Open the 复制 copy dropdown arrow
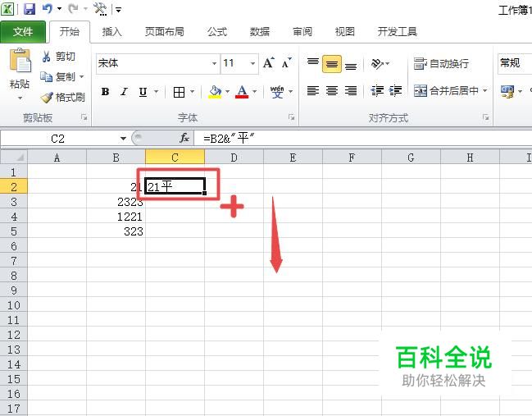This screenshot has width=532, height=416. pyautogui.click(x=81, y=77)
